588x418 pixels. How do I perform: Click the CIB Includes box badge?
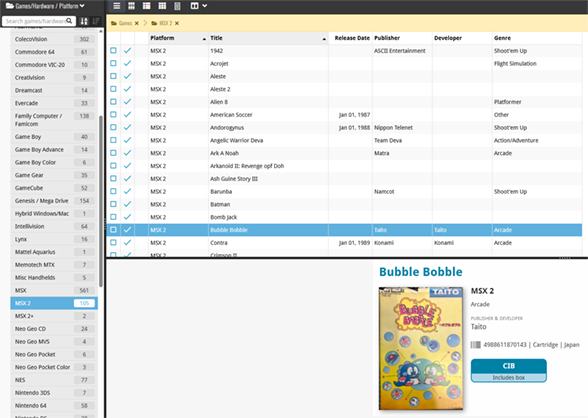tap(508, 370)
